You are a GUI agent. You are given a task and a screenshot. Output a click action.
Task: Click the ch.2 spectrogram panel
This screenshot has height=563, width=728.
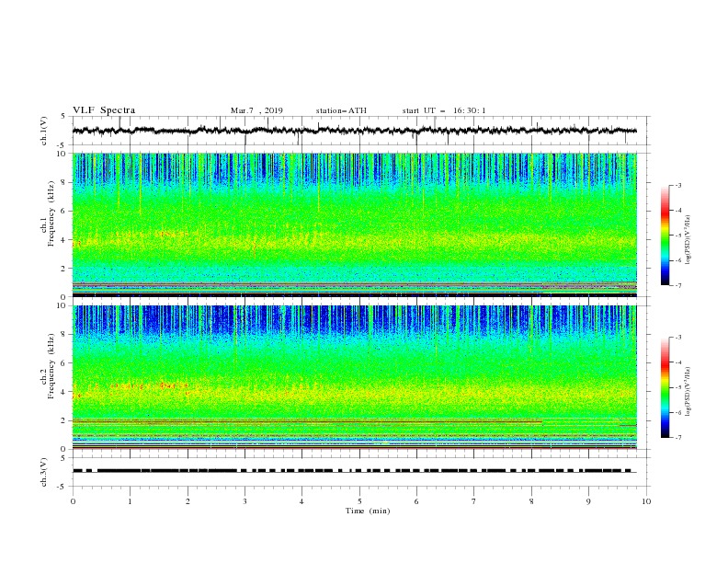355,377
